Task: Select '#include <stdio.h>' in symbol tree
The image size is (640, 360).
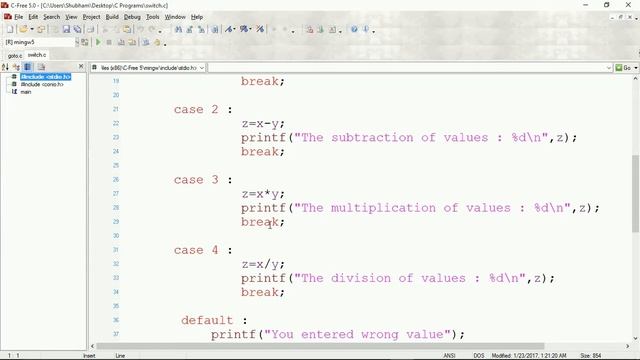Action: [46, 77]
